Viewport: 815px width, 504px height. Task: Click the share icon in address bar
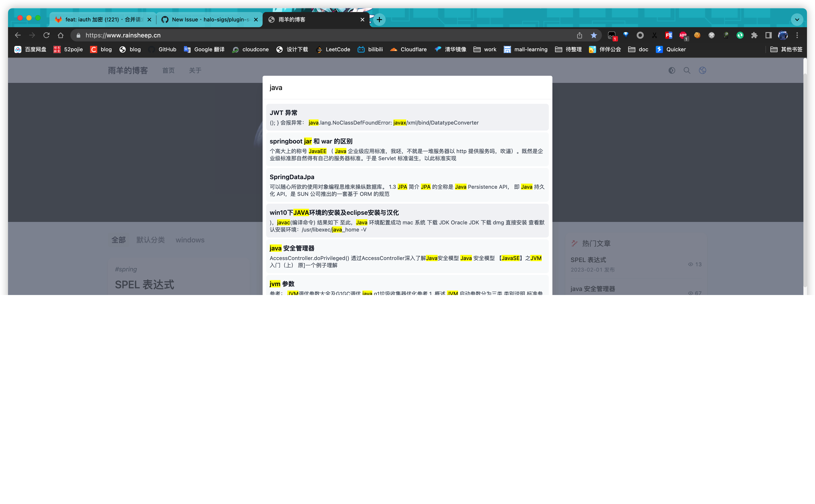click(579, 35)
